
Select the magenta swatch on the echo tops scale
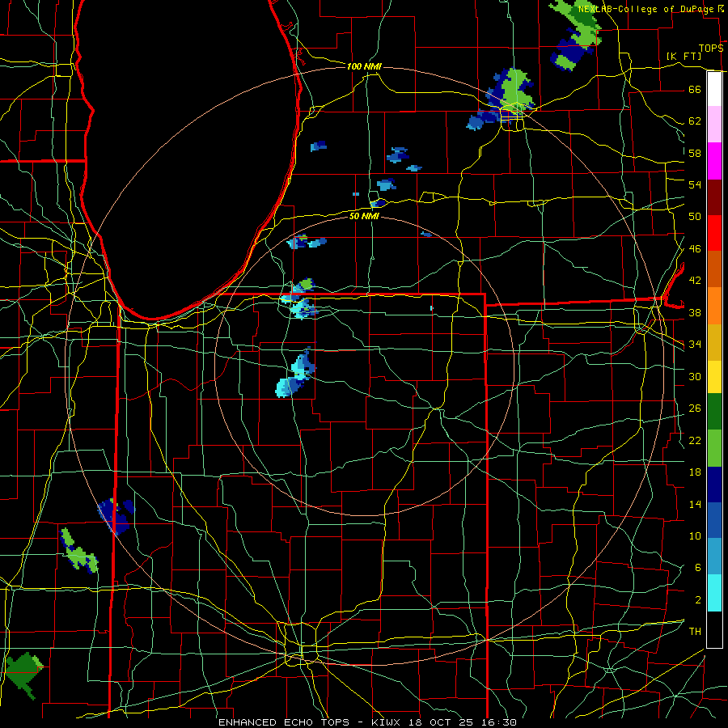tap(714, 161)
